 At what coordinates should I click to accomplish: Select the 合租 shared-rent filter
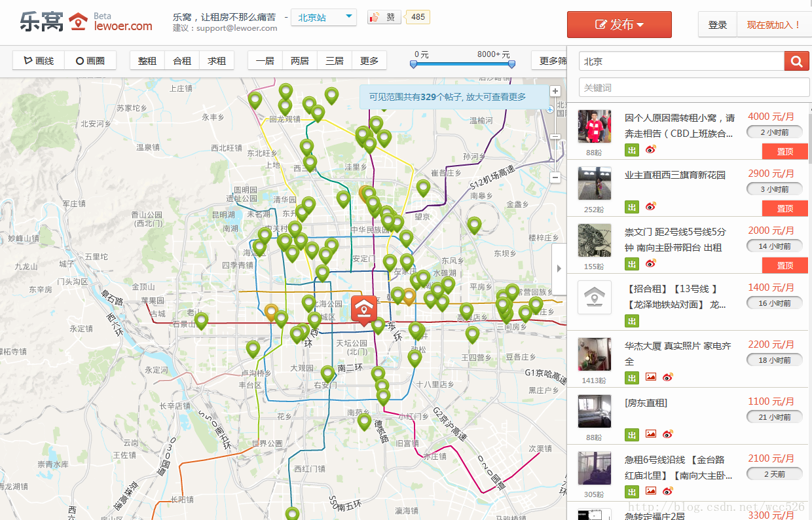click(x=182, y=60)
